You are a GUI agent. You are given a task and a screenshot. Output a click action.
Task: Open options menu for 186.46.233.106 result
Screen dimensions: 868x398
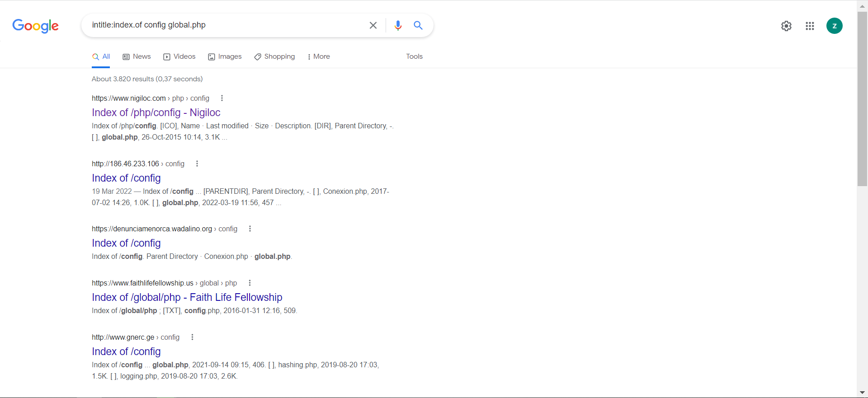click(197, 164)
